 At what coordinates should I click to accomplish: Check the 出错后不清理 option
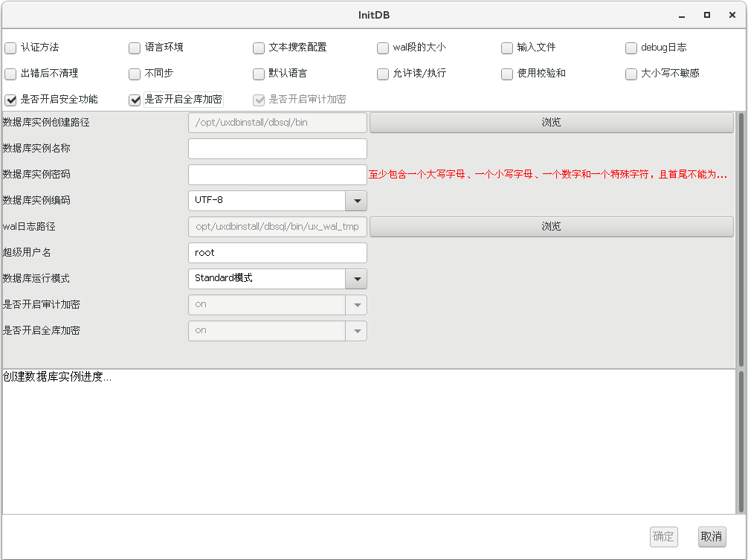(10, 74)
